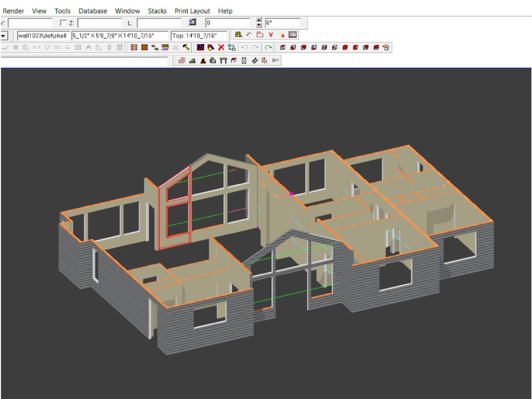
Task: Toggle the Z coordinate checkbox
Action: point(63,23)
